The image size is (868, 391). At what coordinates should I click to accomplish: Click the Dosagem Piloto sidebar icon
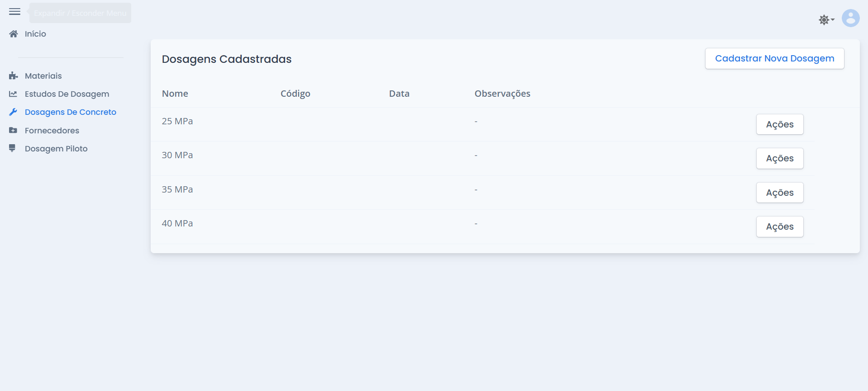click(12, 148)
